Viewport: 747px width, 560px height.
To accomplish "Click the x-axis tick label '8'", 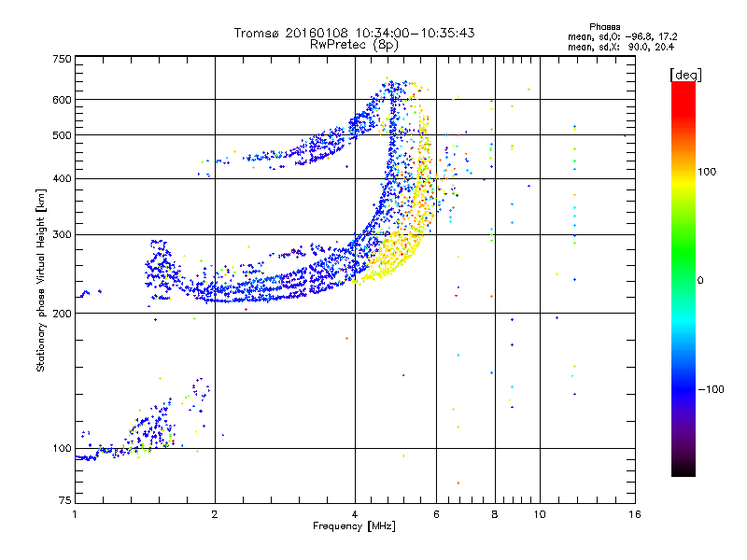I will [495, 514].
